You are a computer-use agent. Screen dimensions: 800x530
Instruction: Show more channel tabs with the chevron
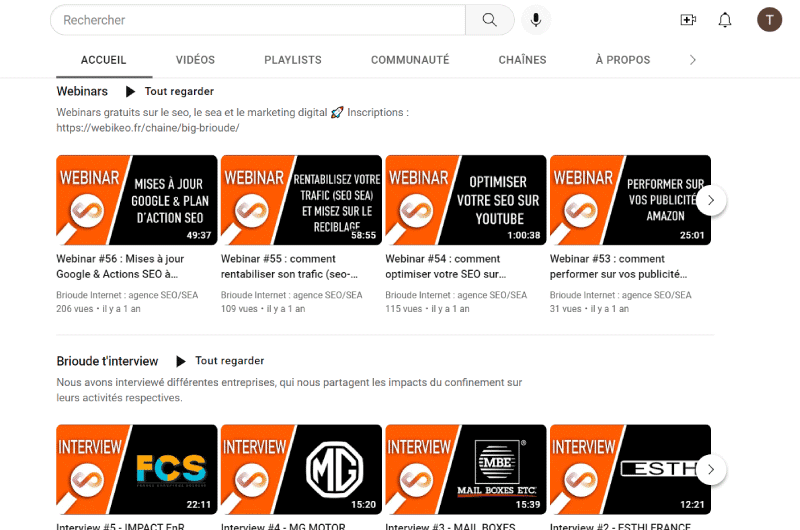tap(692, 60)
